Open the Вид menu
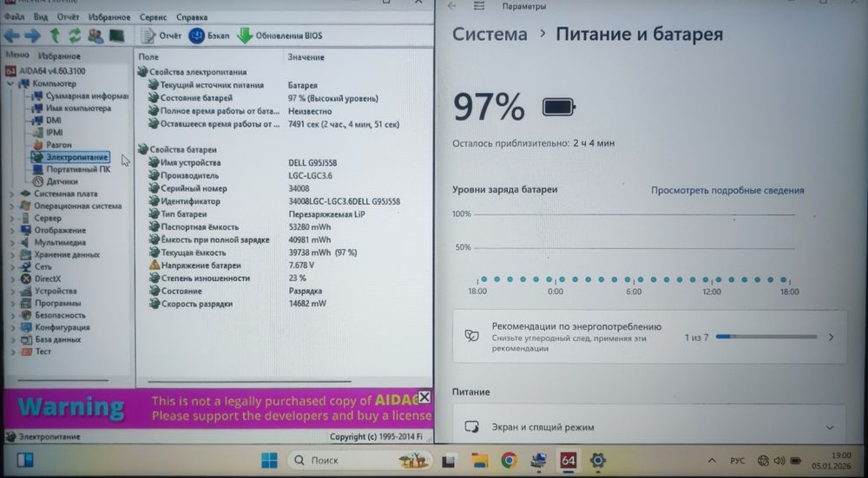The width and height of the screenshot is (868, 478). (x=41, y=17)
